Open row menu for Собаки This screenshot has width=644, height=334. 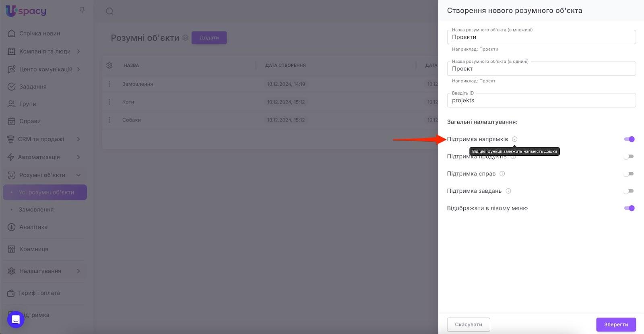109,120
